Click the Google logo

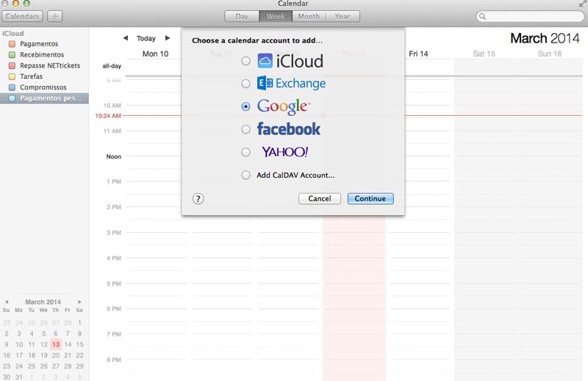(x=284, y=106)
